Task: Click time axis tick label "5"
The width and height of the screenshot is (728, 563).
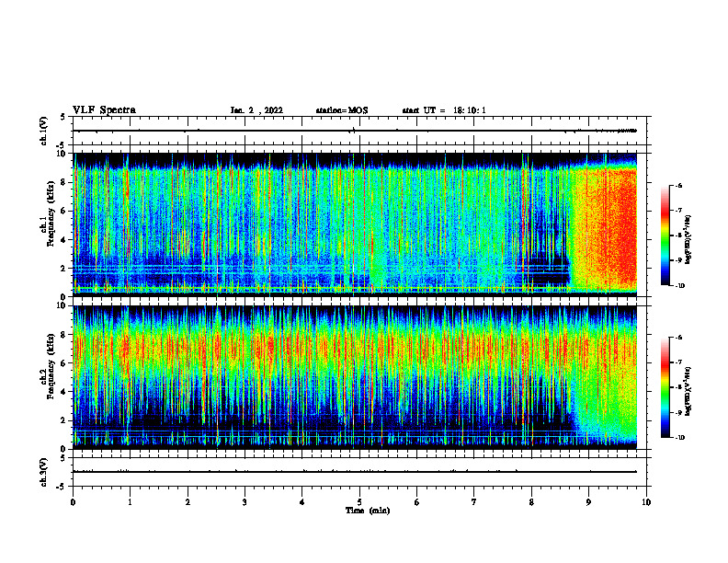Action: point(359,502)
